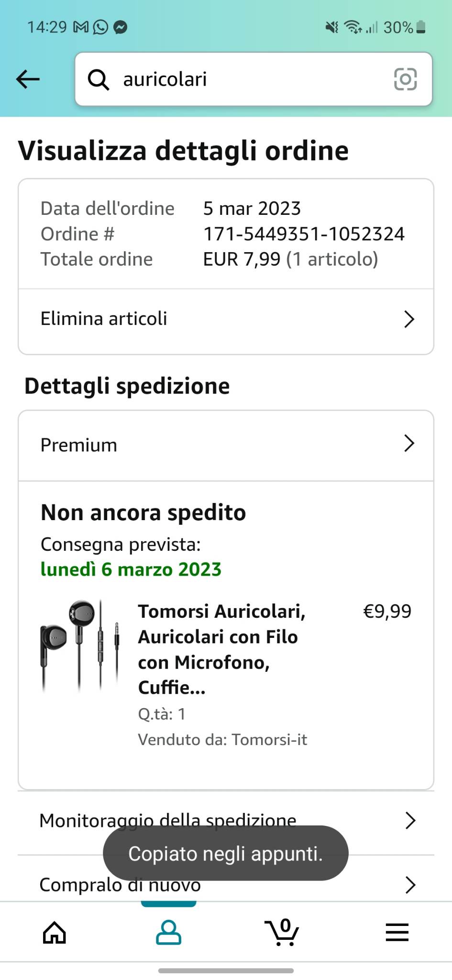Open Monitoraggio della spedizione chevron
This screenshot has height=980, width=452.
click(x=410, y=820)
